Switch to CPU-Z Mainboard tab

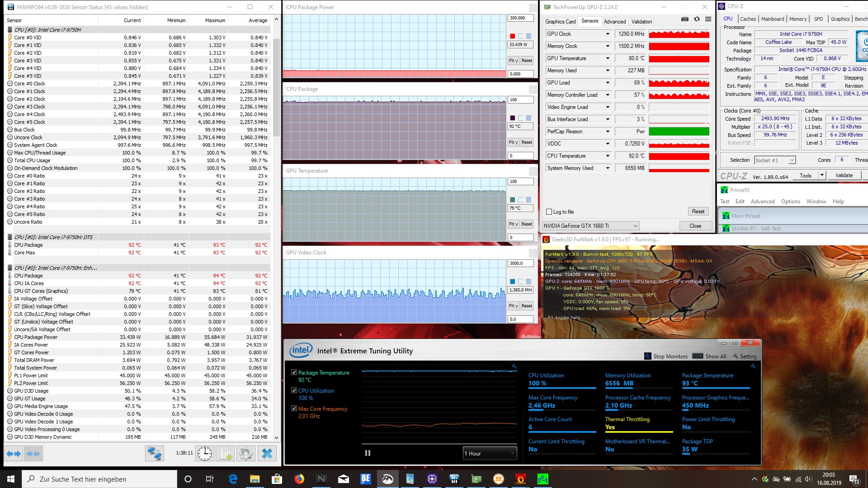pyautogui.click(x=773, y=19)
